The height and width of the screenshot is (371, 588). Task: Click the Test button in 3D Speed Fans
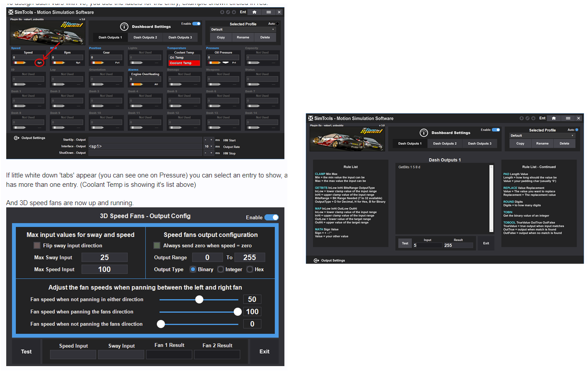click(26, 351)
